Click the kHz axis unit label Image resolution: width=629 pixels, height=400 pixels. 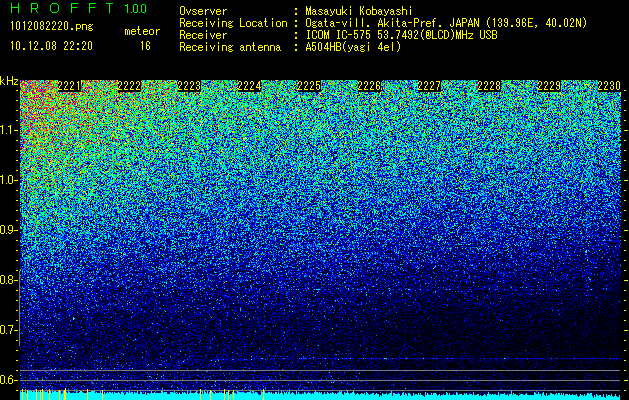click(9, 81)
